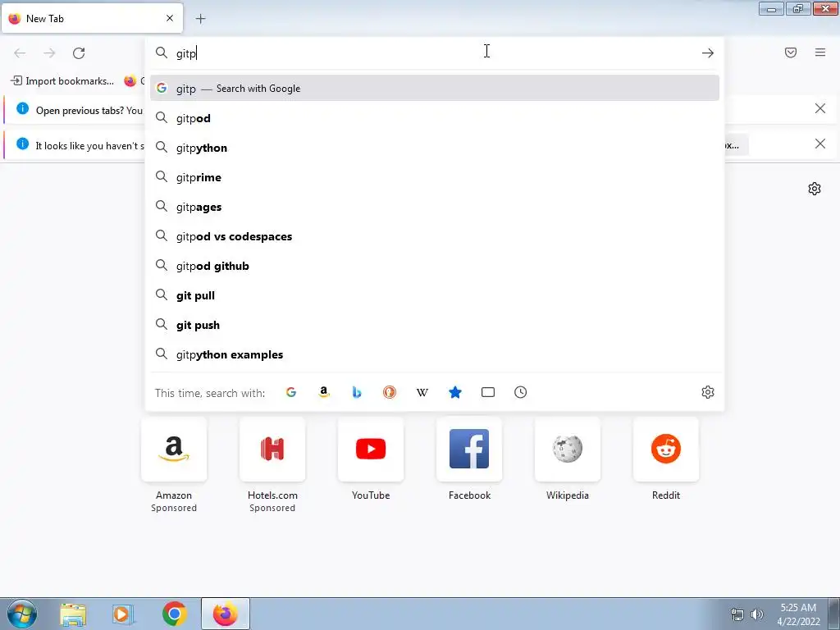Search bookmarks using the star icon
The width and height of the screenshot is (840, 630).
coord(454,392)
